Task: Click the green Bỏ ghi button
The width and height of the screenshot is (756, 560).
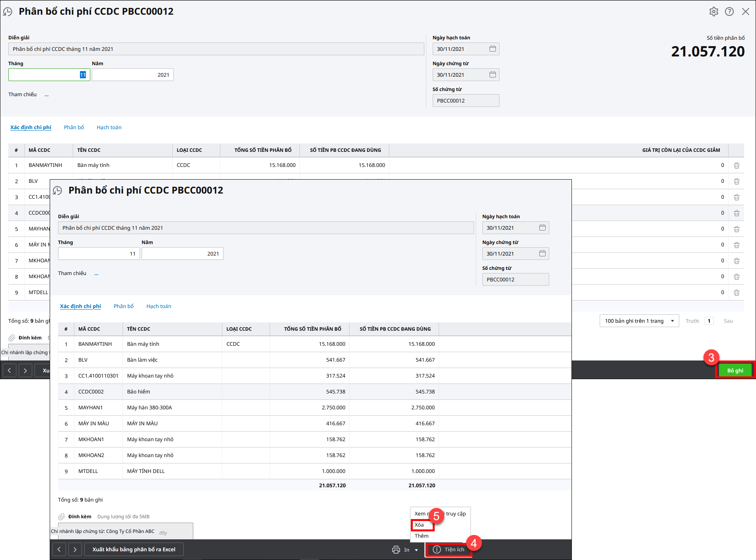Action: (735, 370)
